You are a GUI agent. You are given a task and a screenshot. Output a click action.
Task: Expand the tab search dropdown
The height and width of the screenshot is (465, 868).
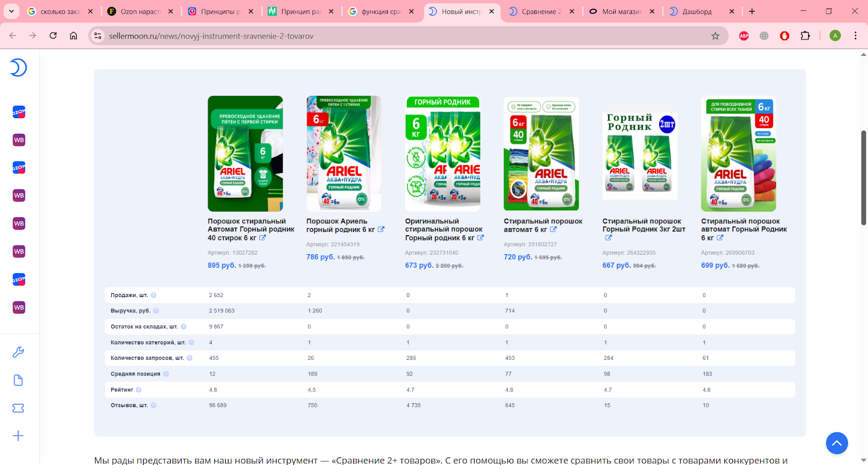(x=11, y=11)
